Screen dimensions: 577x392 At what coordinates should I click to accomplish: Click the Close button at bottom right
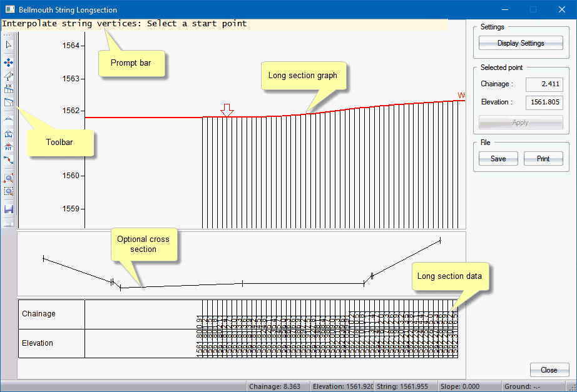click(x=549, y=370)
